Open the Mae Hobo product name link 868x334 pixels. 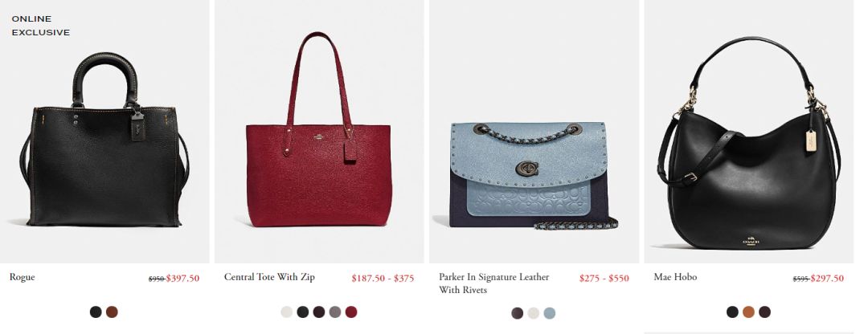click(x=675, y=277)
